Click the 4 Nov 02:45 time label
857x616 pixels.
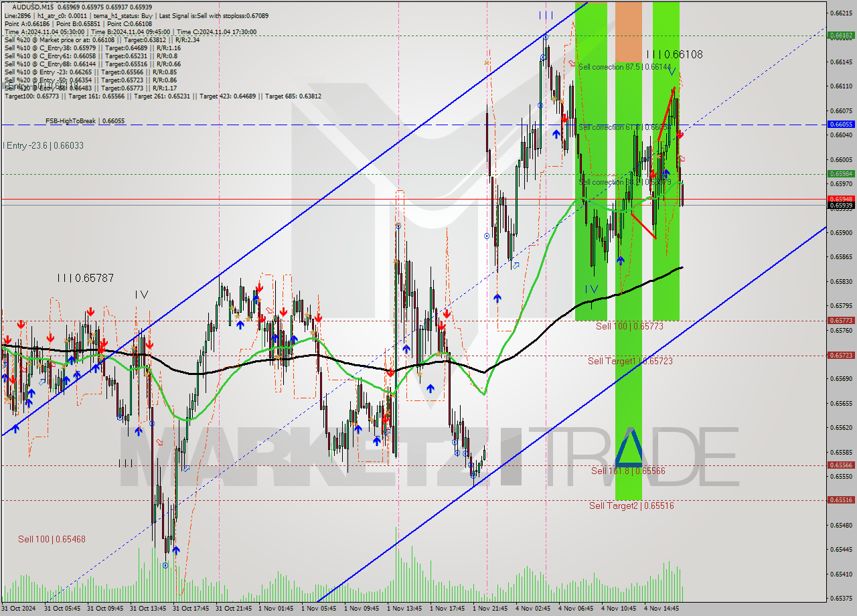point(534,609)
